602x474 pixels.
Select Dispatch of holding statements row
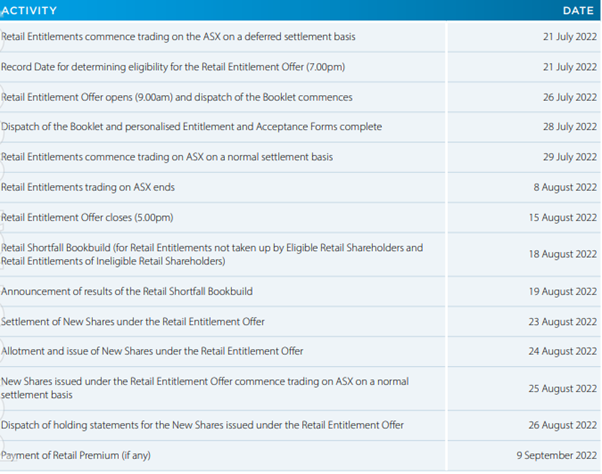click(202, 425)
